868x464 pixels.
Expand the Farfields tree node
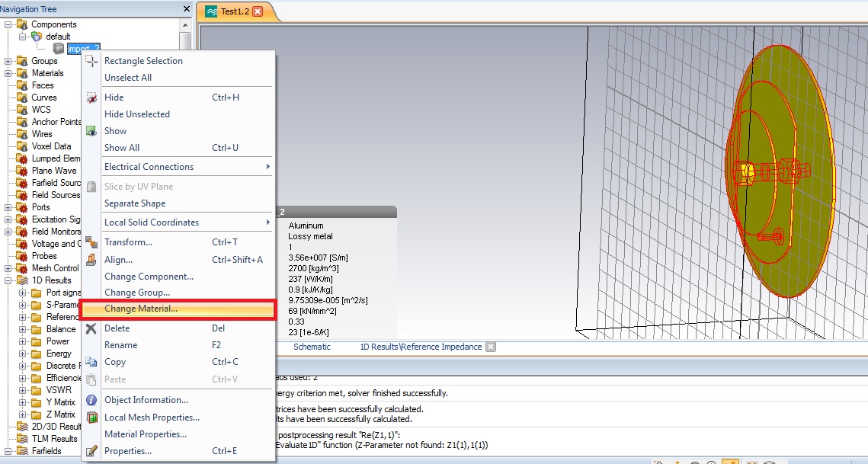tap(8, 451)
